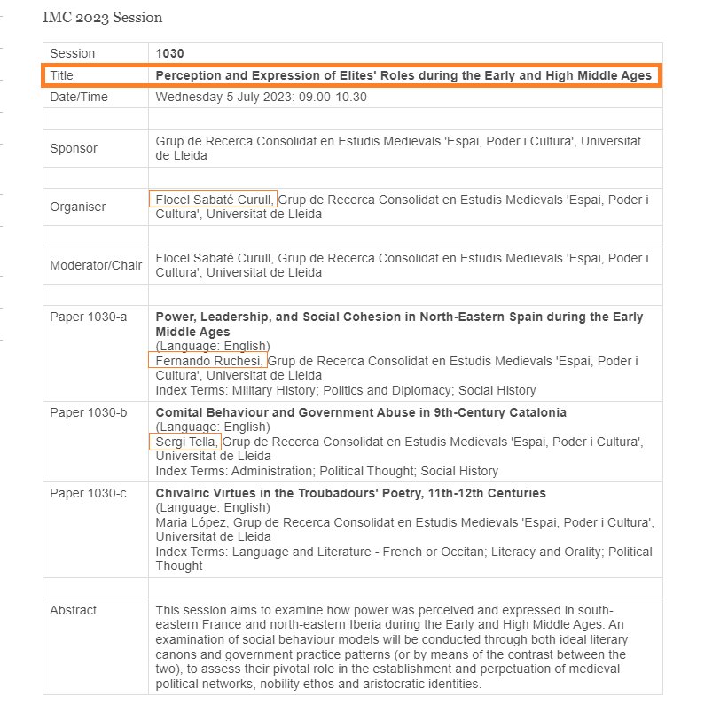Screen dimensions: 728x728
Task: Click speaker name Fernando Ruchesi
Action: pos(208,360)
